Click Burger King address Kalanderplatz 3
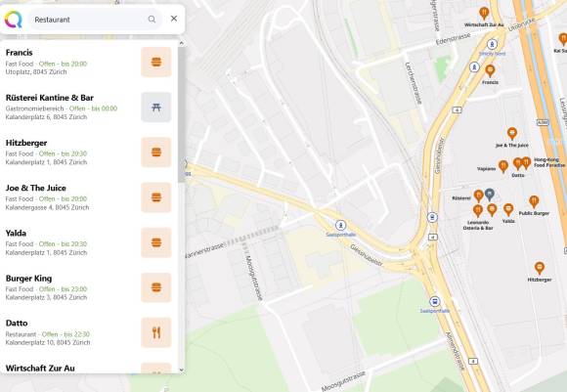 [x=46, y=297]
